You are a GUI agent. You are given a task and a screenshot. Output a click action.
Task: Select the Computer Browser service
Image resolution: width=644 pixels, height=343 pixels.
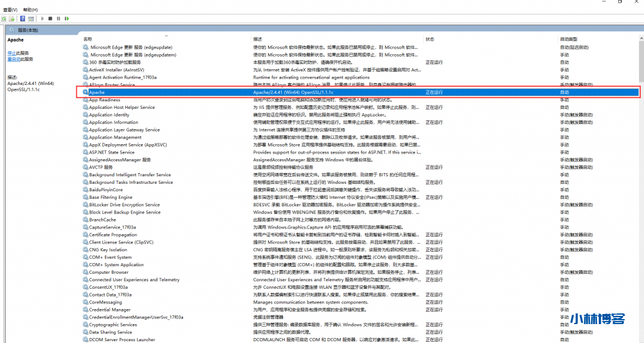pos(109,273)
